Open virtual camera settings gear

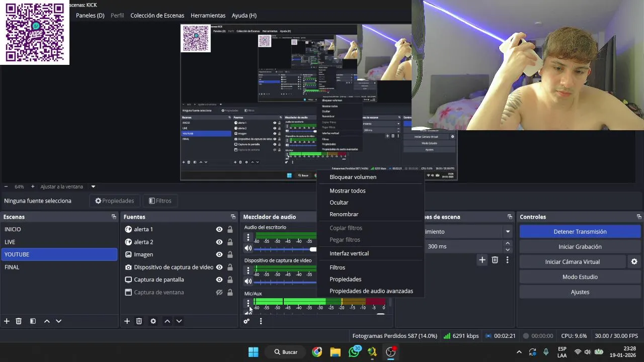point(634,262)
